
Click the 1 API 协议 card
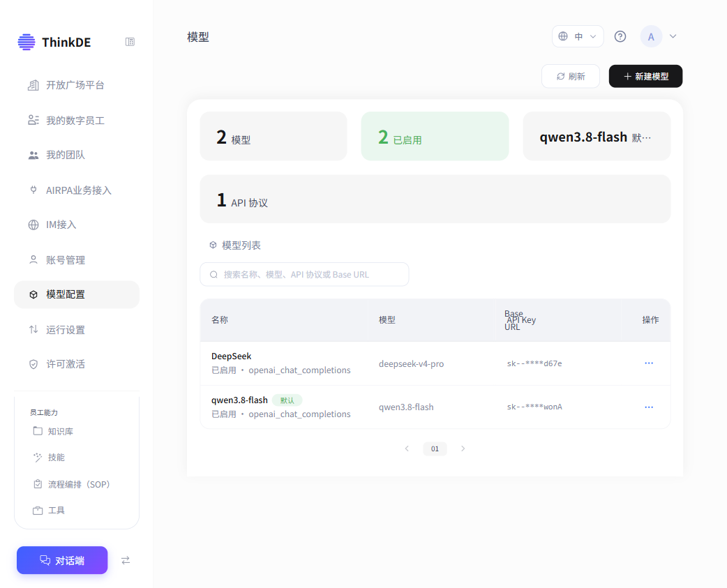click(x=435, y=199)
